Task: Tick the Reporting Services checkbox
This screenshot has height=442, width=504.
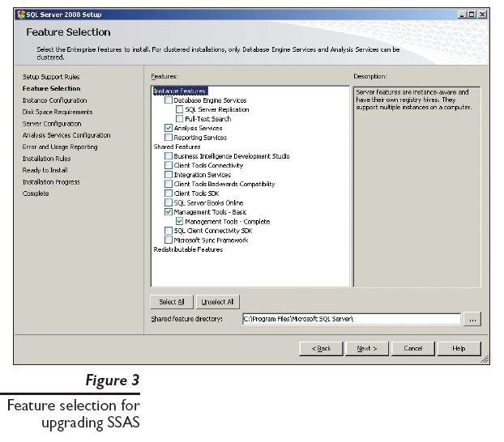Action: click(x=169, y=138)
